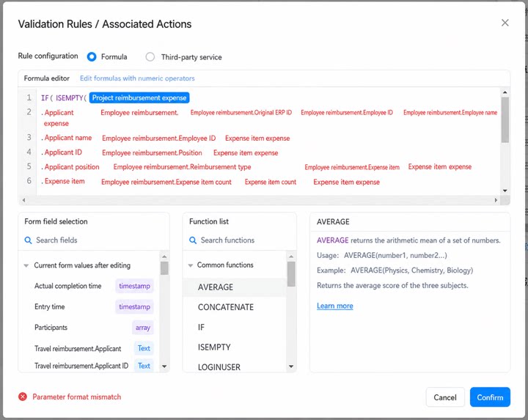Click the function list scroll down arrow
Screen dimensions: 528x420
click(291, 366)
